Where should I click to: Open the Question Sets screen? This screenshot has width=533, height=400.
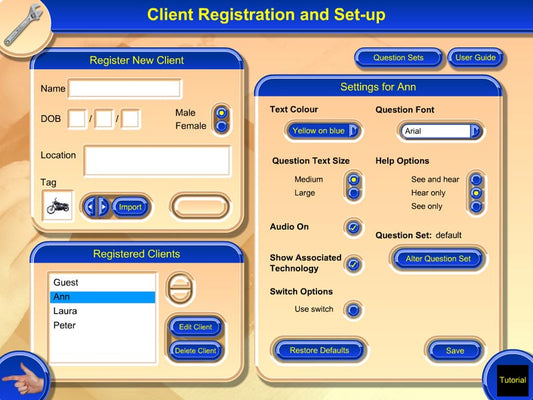point(398,58)
